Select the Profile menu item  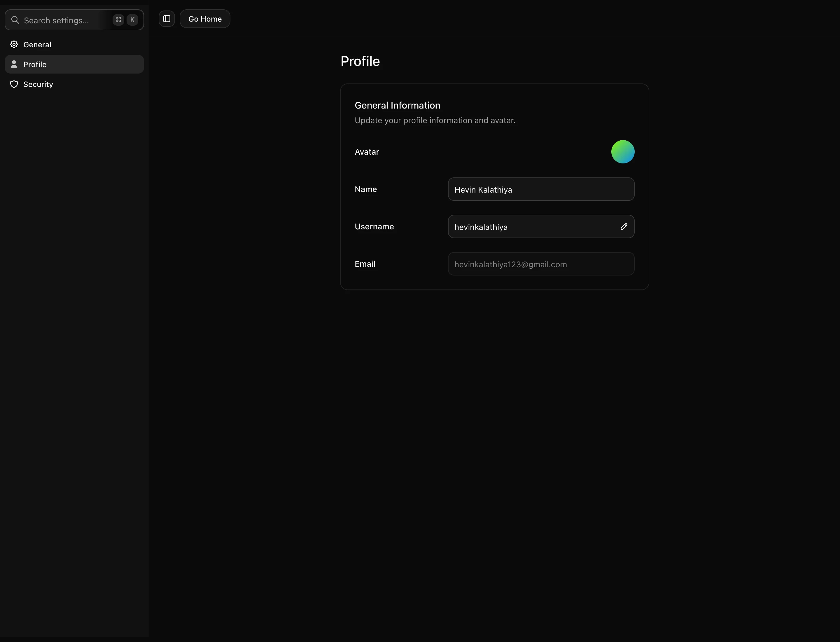74,64
